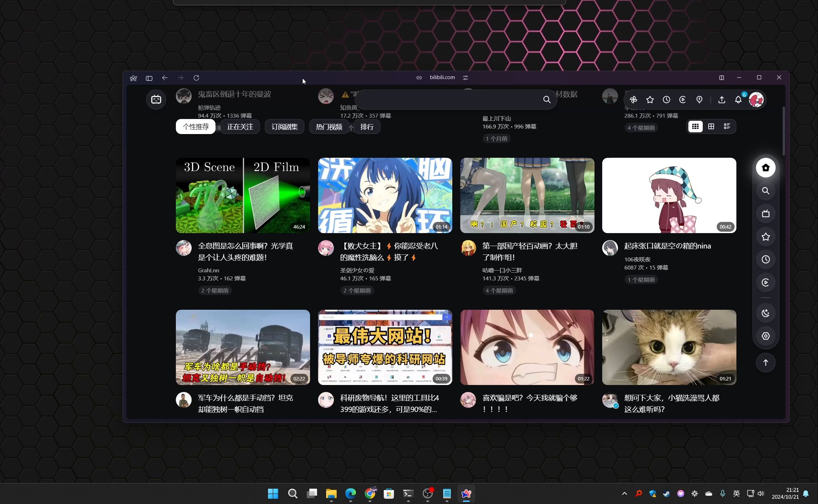Open creative center lightbulb icon
Viewport: 818px width, 504px height.
click(x=699, y=100)
